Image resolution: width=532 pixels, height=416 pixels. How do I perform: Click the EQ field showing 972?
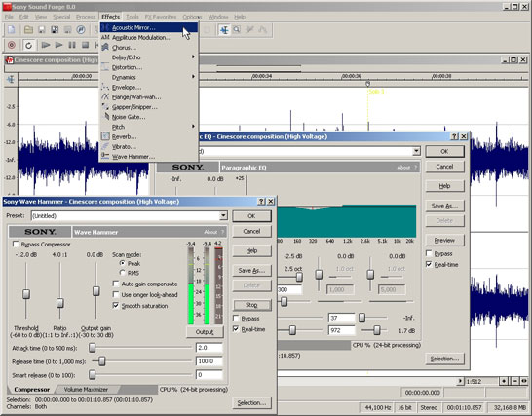coord(342,330)
